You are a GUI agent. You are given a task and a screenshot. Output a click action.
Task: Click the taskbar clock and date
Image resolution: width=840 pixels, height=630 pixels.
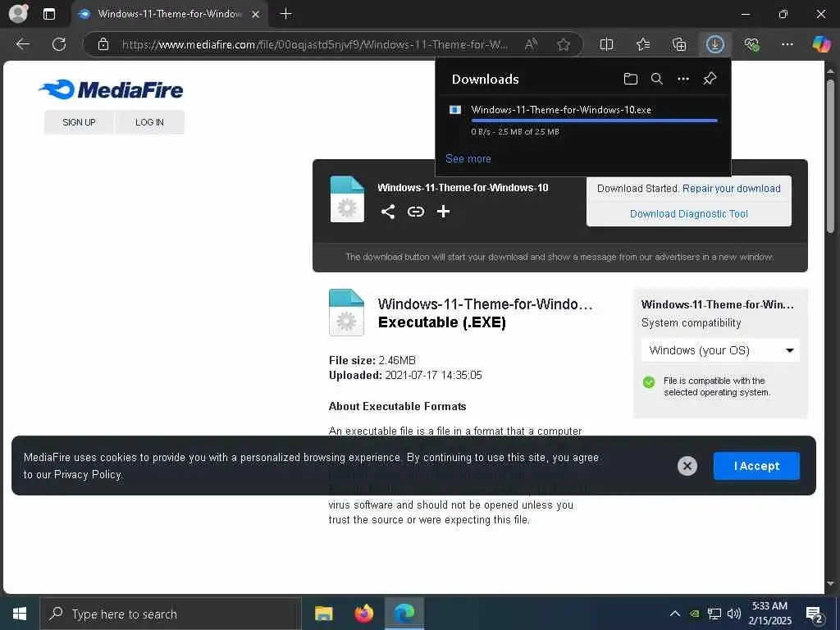769,614
